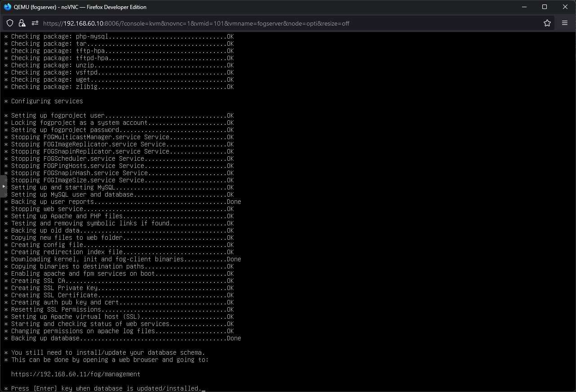Click the 'Setting up Apache virtual host (SSL)' line
Screen dimensions: 576x392
point(119,317)
